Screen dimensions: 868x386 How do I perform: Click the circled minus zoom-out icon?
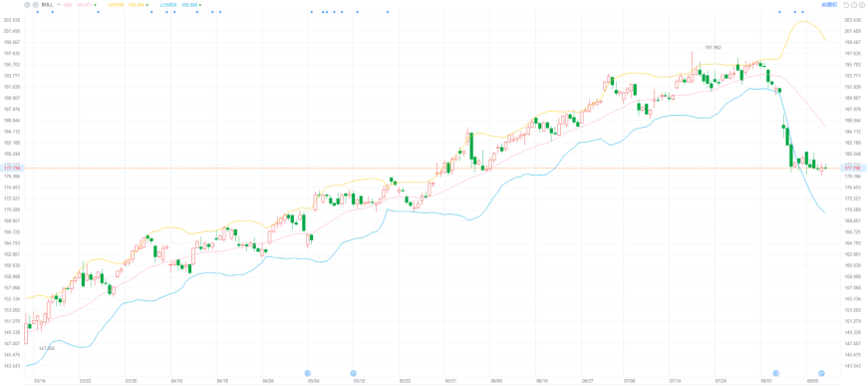pos(854,5)
